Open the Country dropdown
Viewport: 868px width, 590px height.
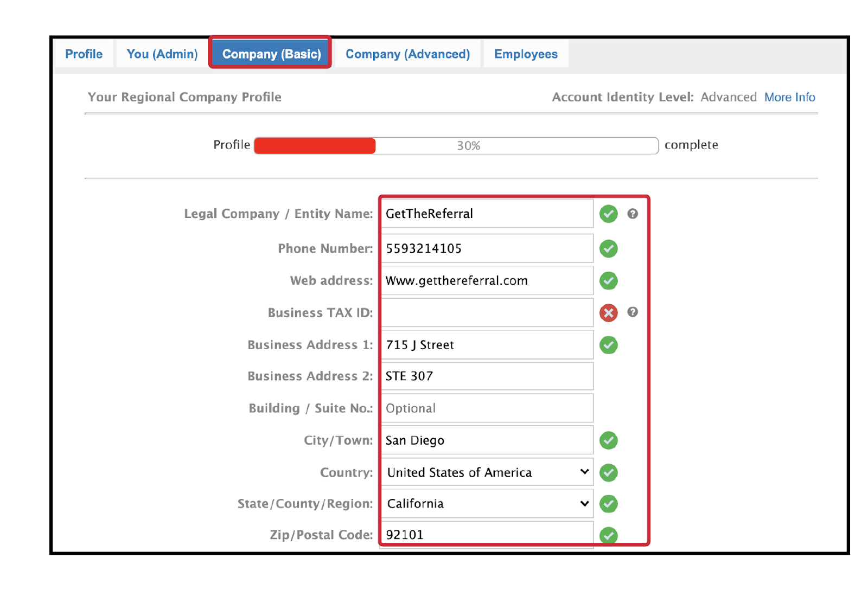(487, 472)
